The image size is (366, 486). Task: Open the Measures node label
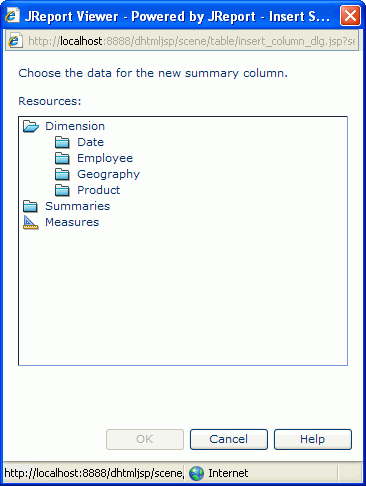pyautogui.click(x=72, y=222)
